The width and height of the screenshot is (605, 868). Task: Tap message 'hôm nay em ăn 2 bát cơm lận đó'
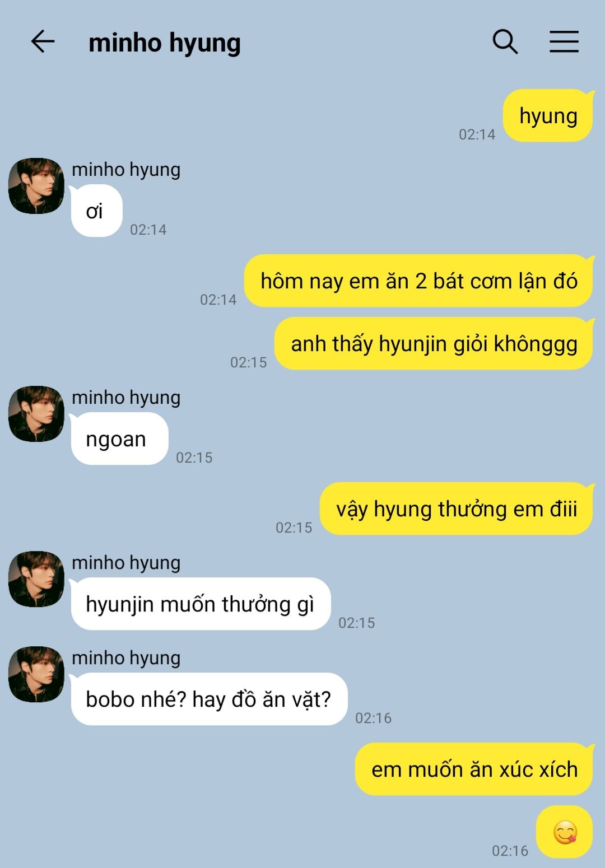[418, 281]
